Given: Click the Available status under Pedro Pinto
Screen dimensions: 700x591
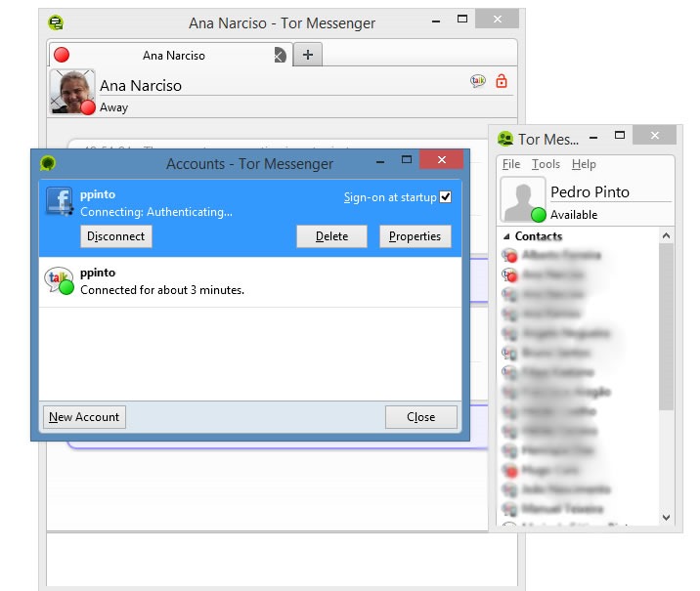Looking at the screenshot, I should pyautogui.click(x=573, y=215).
